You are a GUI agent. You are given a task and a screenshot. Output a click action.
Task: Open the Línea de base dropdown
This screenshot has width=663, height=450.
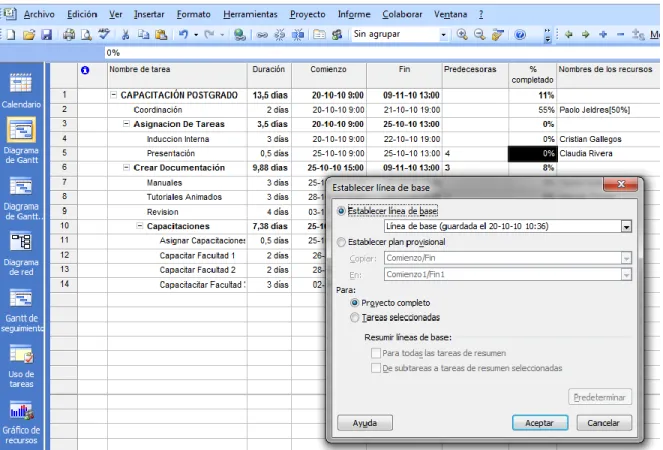(626, 227)
